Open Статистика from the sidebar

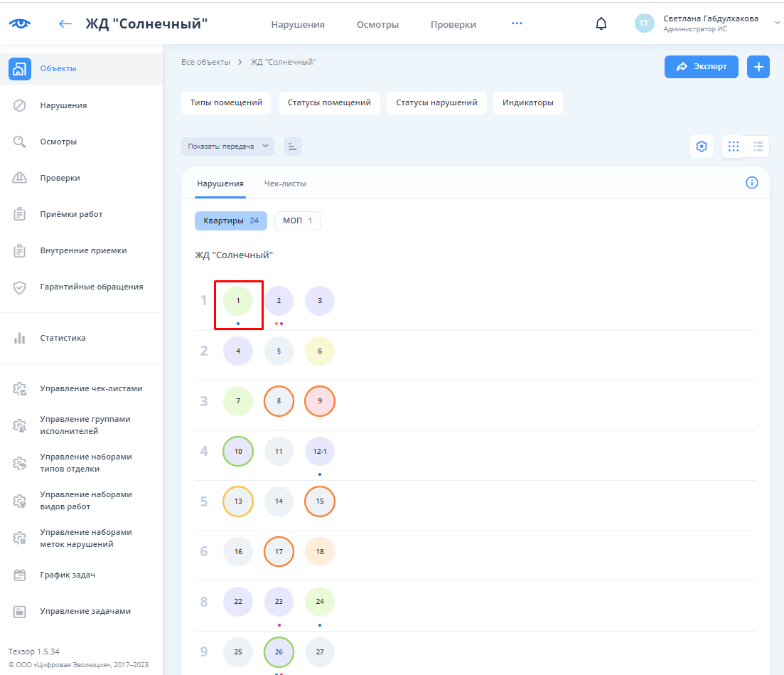(63, 338)
